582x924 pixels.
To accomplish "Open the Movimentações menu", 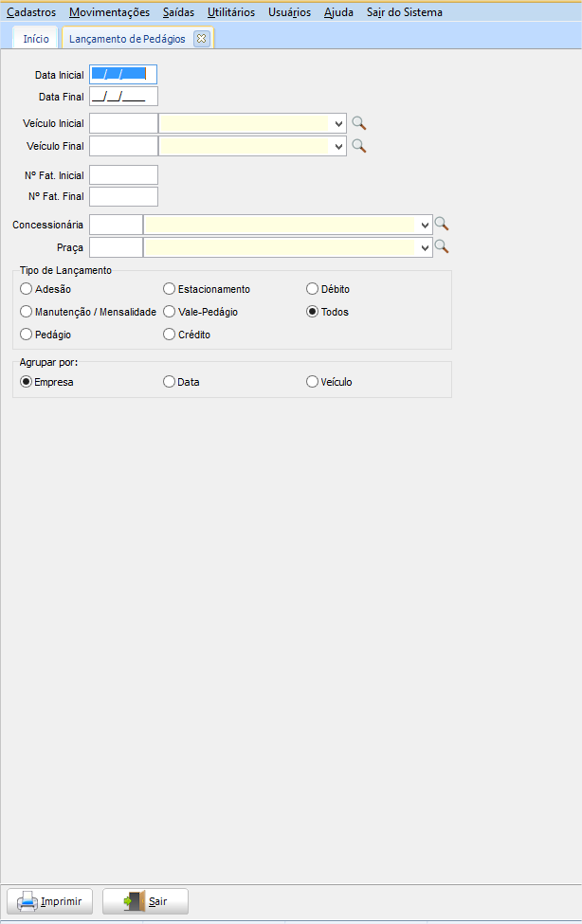I will [x=109, y=12].
